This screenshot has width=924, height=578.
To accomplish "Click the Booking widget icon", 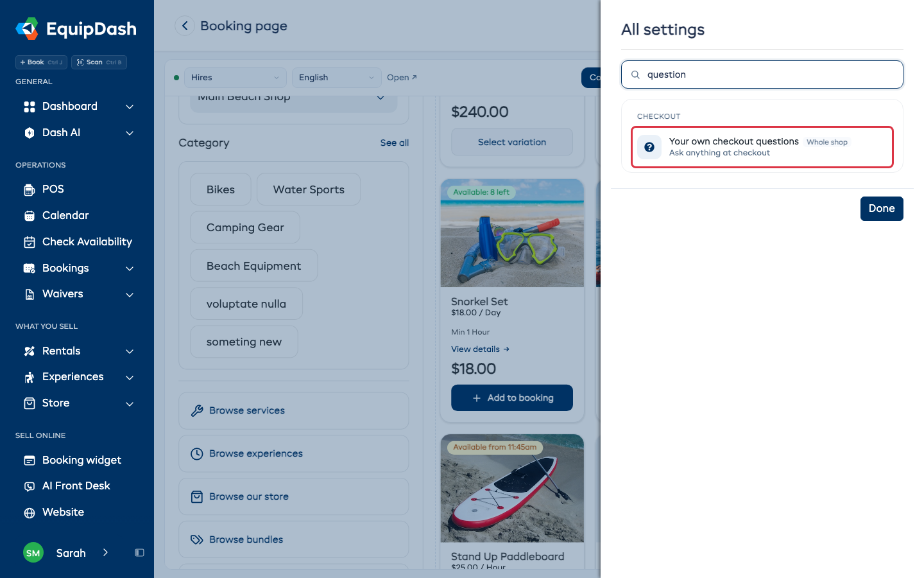I will point(30,460).
